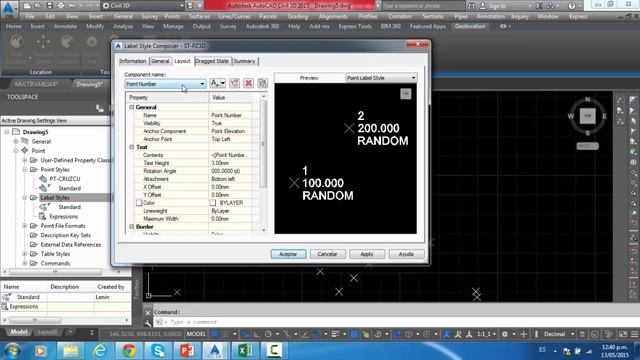The height and width of the screenshot is (360, 640).
Task: Open the Component name Point Number dropdown
Action: pos(165,84)
